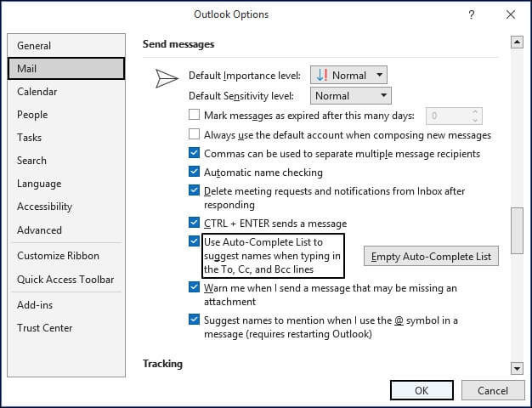Open the Default Importance level dropdown
532x408 pixels.
click(348, 75)
